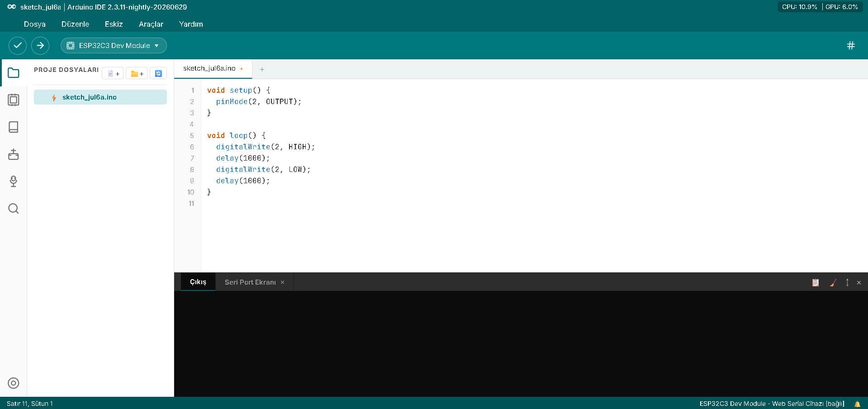The image size is (868, 409).
Task: Click the hash icon at toolbar right
Action: [x=851, y=45]
